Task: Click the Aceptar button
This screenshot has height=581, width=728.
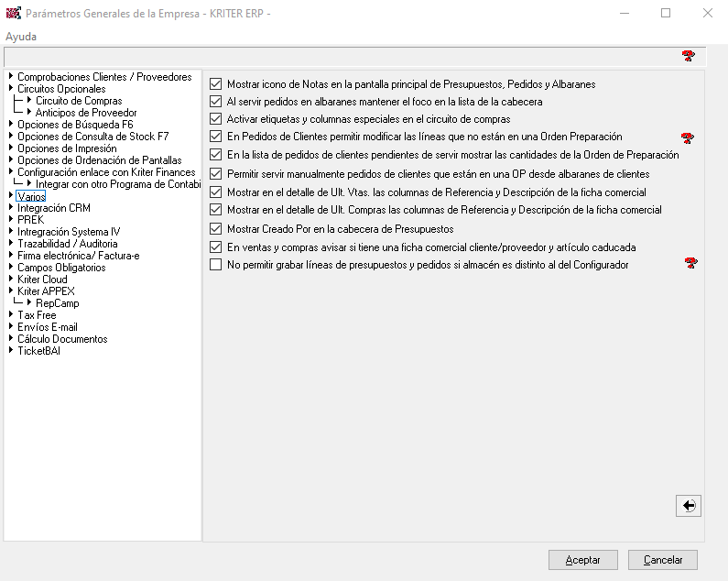Action: pos(582,560)
